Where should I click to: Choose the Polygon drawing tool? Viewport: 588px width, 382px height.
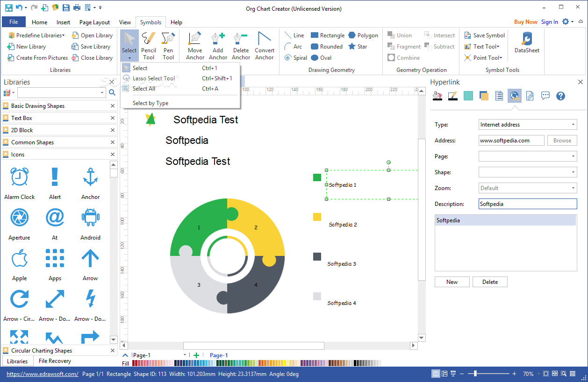363,35
